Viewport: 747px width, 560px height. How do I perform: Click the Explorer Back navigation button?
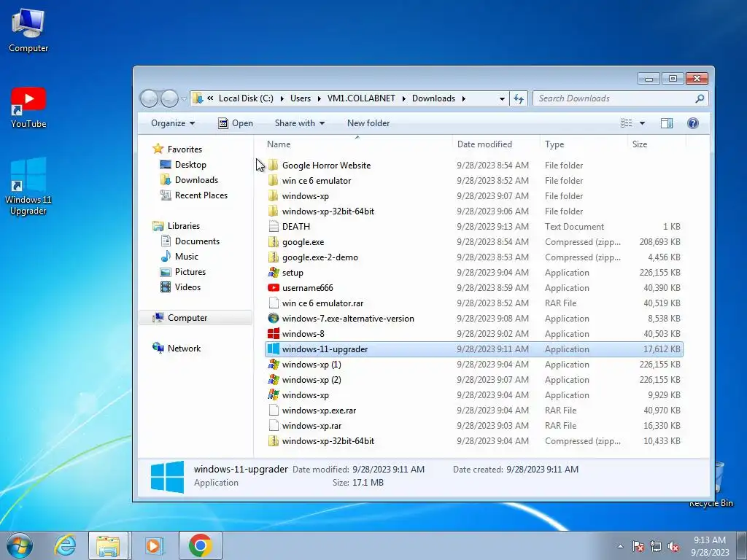pos(149,98)
